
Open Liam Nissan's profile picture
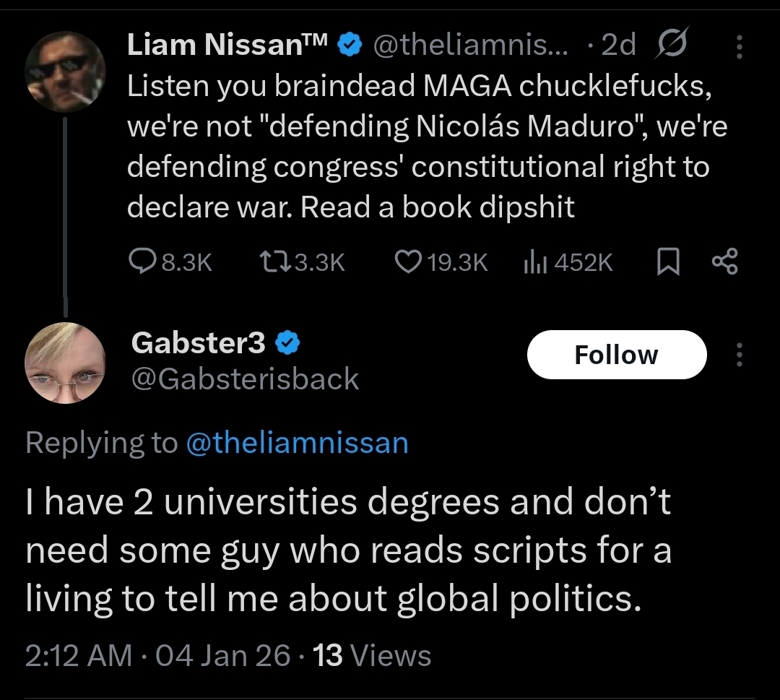(65, 71)
